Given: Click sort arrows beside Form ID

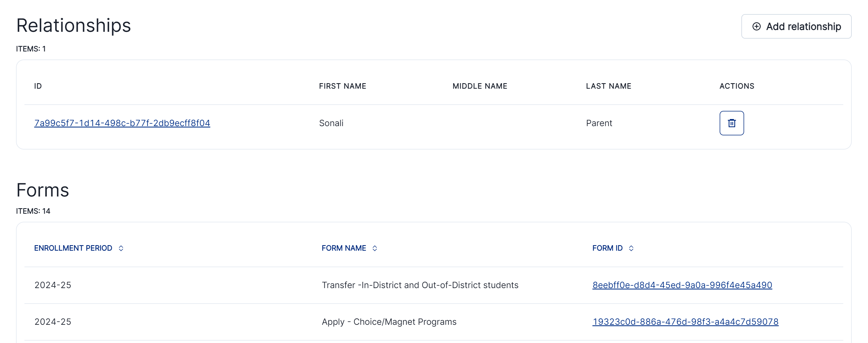Looking at the screenshot, I should [x=631, y=248].
